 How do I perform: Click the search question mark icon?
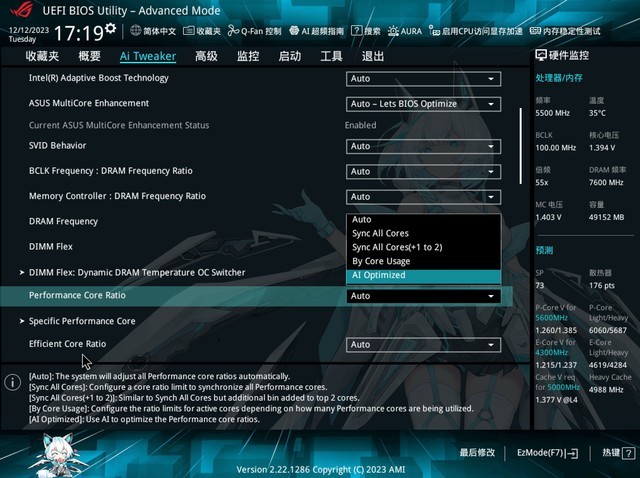click(356, 31)
